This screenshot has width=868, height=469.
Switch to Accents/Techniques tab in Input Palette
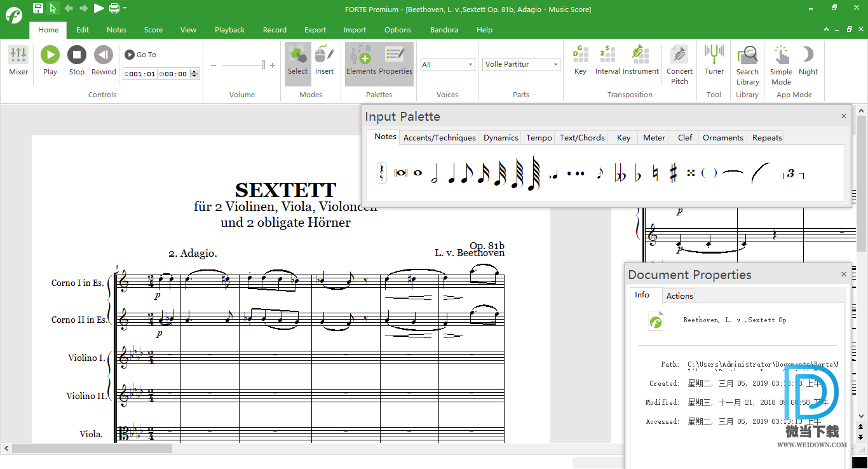tap(440, 137)
